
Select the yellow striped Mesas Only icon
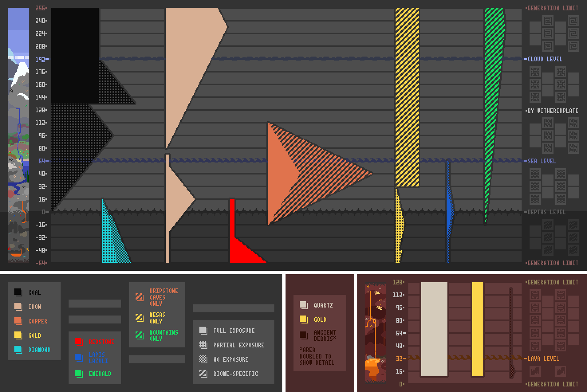point(139,318)
